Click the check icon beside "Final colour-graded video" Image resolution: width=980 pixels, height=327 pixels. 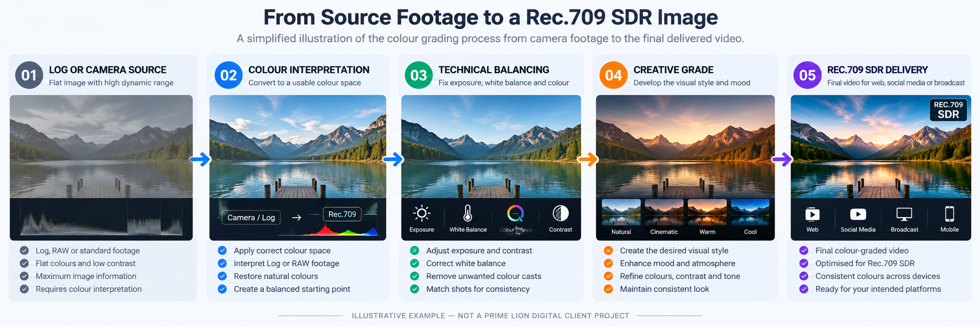(x=804, y=251)
